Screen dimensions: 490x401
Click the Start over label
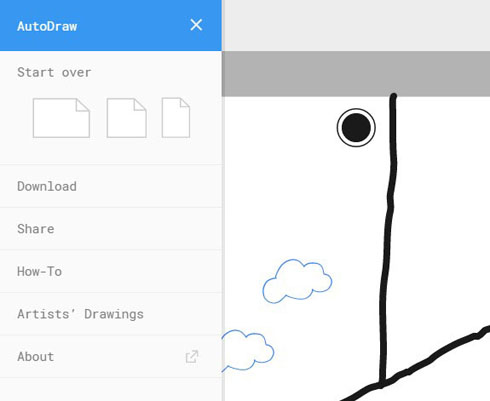pos(54,72)
